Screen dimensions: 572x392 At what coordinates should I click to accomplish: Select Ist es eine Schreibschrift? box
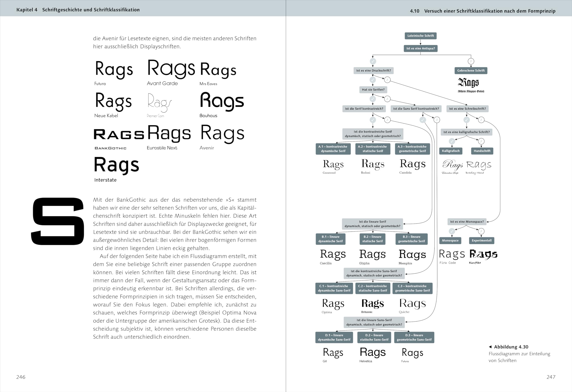467,109
